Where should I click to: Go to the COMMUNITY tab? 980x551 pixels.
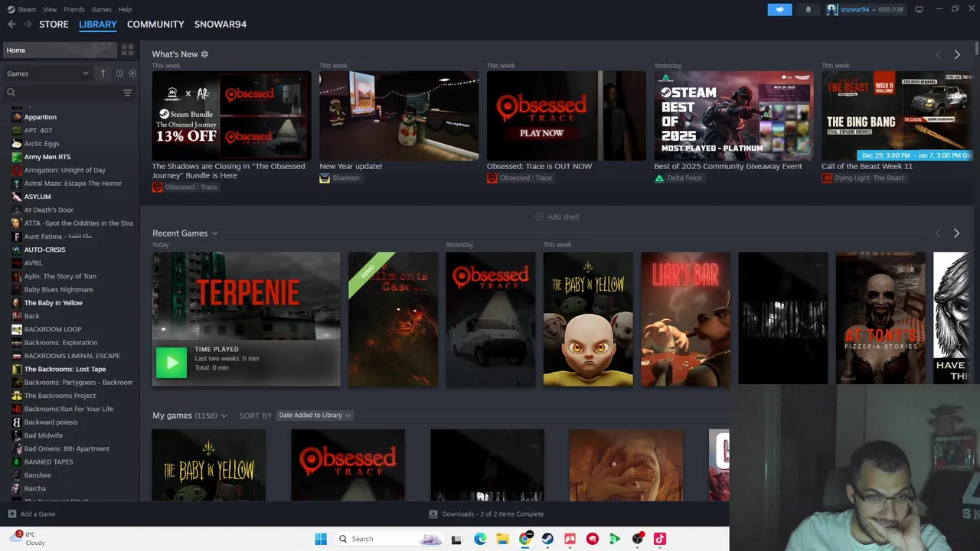(155, 24)
